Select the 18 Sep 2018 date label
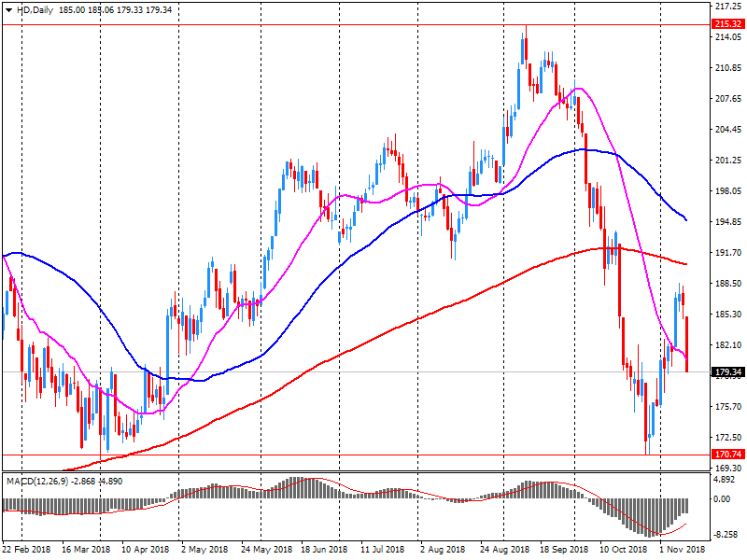This screenshot has height=560, width=747. coord(564,550)
